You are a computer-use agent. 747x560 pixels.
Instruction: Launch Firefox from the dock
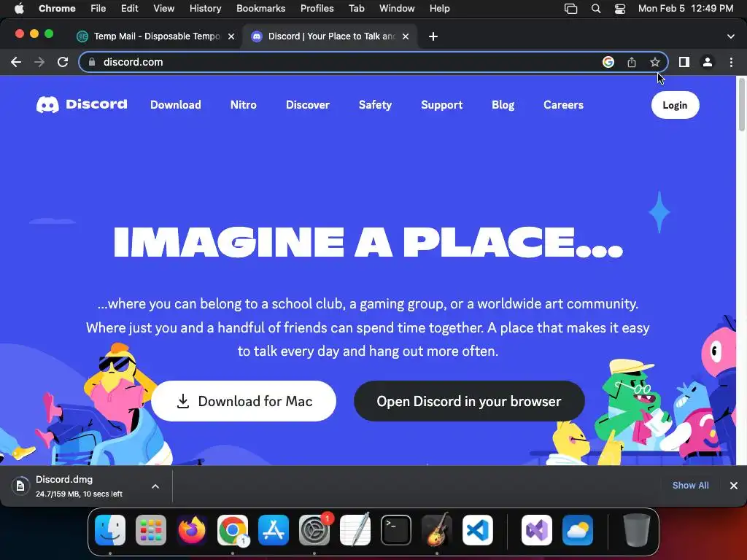tap(192, 530)
